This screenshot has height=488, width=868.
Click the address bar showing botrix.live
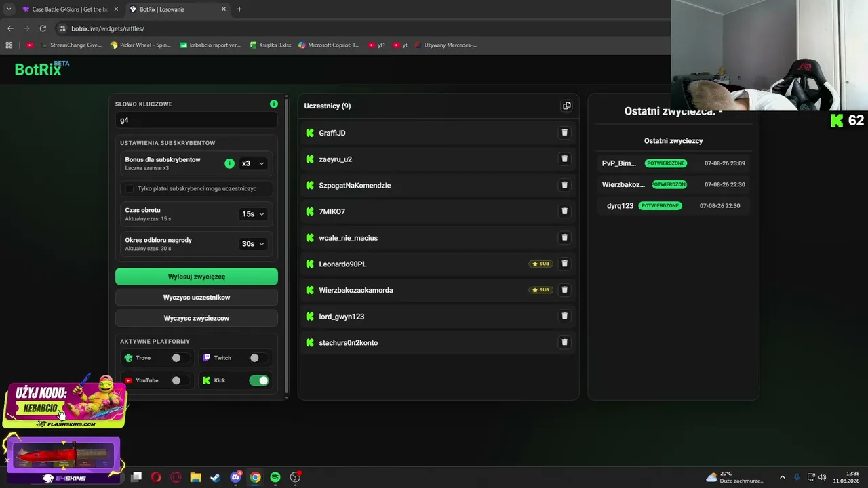pos(363,28)
